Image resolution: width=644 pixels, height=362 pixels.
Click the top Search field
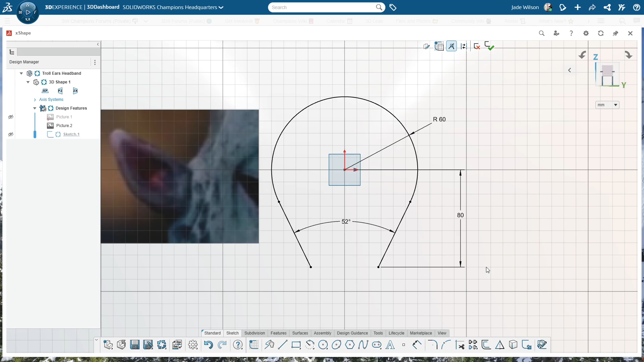tap(322, 7)
